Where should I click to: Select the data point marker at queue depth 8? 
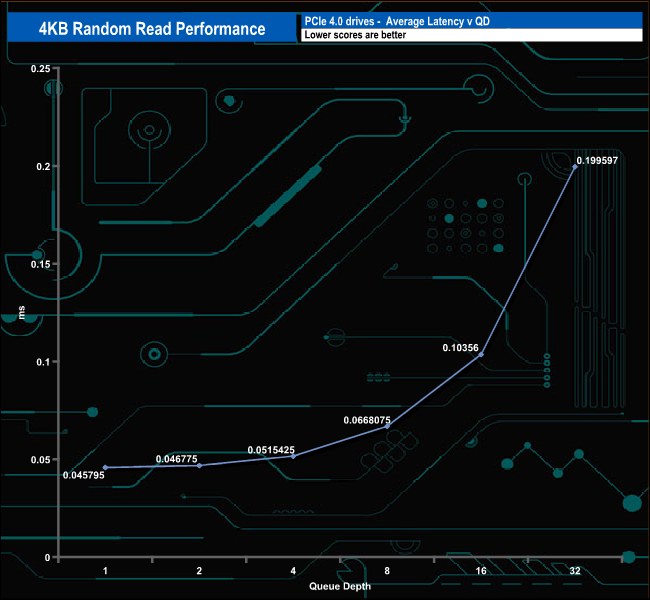pos(387,426)
